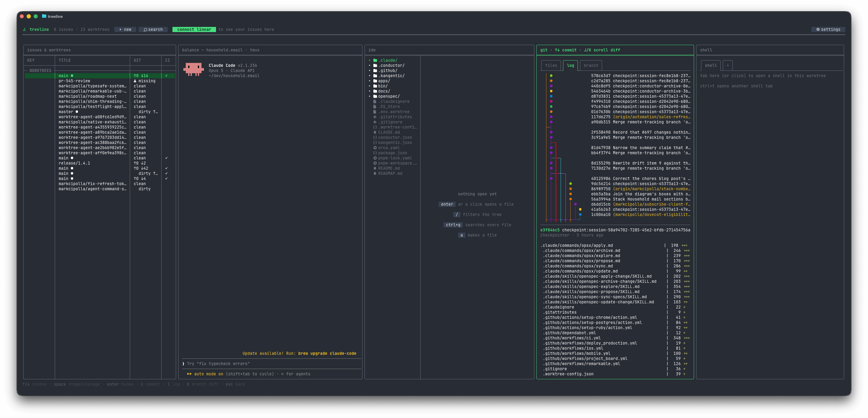Click the CI checkmark on the ↑0 ↓42 row
Viewport: 868px width, 418px height.
tap(166, 168)
